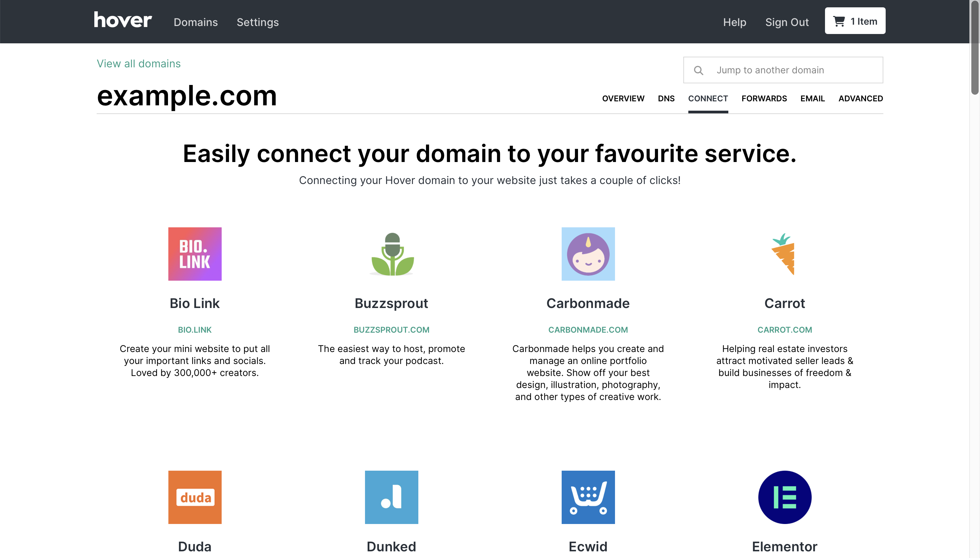This screenshot has width=980, height=558.
Task: Select the Elementor logo
Action: click(x=785, y=497)
